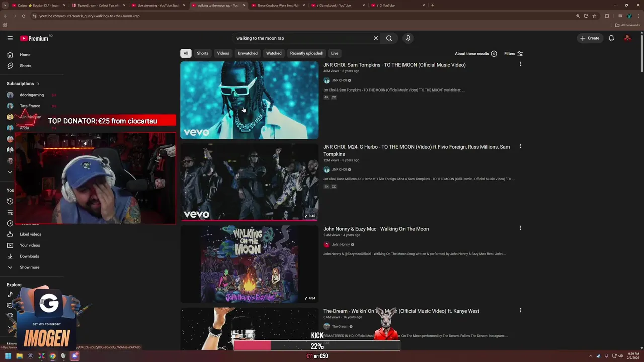Open more options for The-Dream result
Viewport: 644px width, 362px height.
coord(520,310)
